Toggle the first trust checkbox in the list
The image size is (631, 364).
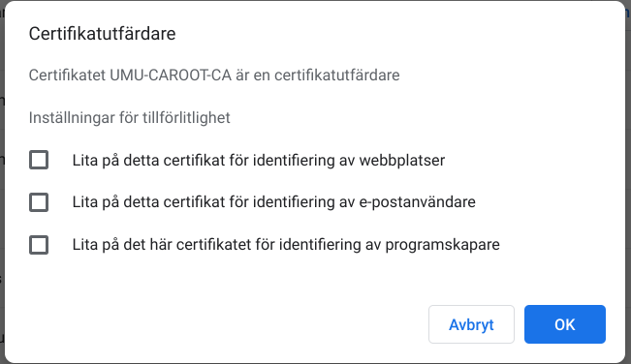point(39,160)
